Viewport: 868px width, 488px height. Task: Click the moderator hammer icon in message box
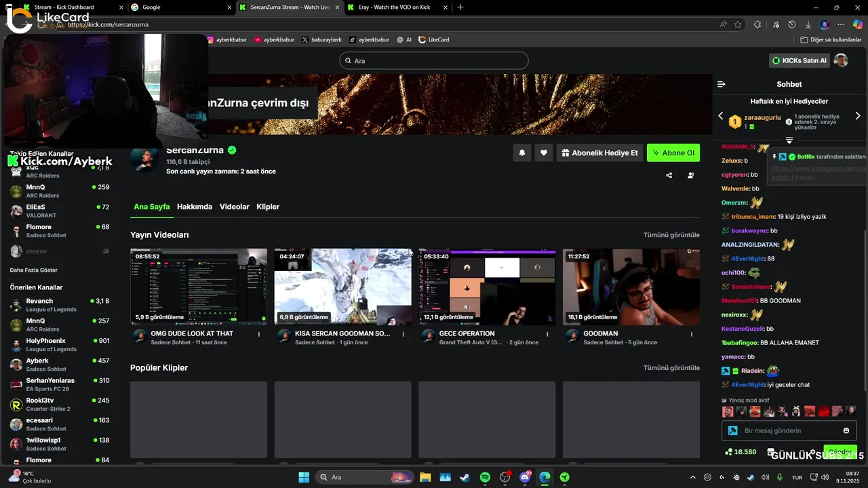[732, 430]
